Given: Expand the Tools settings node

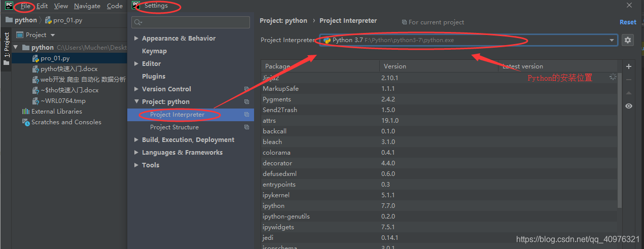Looking at the screenshot, I should tap(136, 165).
